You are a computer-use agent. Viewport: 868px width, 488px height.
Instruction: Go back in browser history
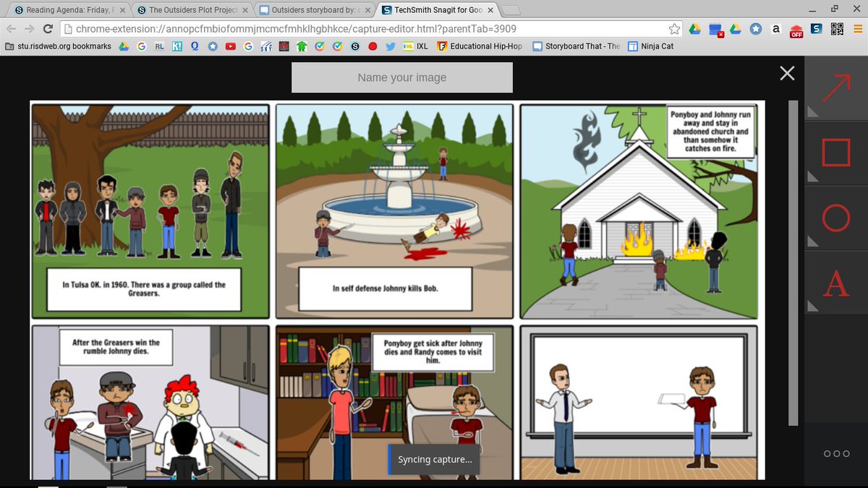(11, 29)
